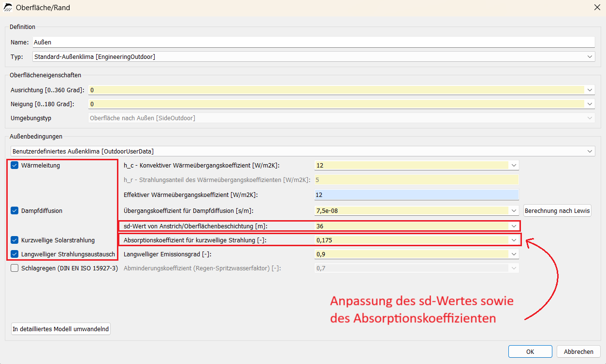This screenshot has width=606, height=364.
Task: Click the Oberflächeneigenschaften group title
Action: tap(45, 75)
